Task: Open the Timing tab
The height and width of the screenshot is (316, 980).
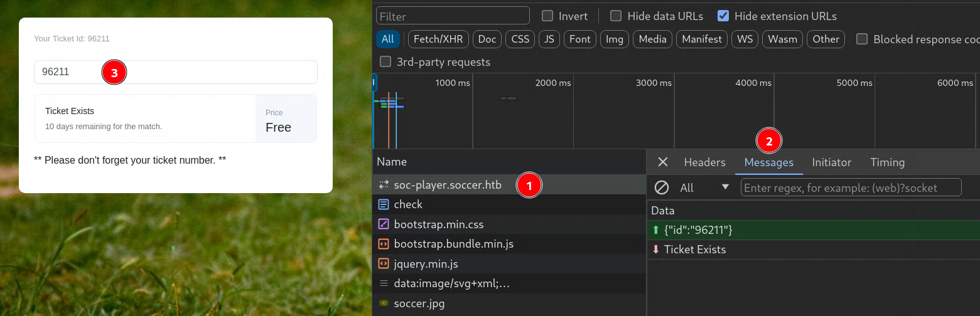Action: (887, 162)
